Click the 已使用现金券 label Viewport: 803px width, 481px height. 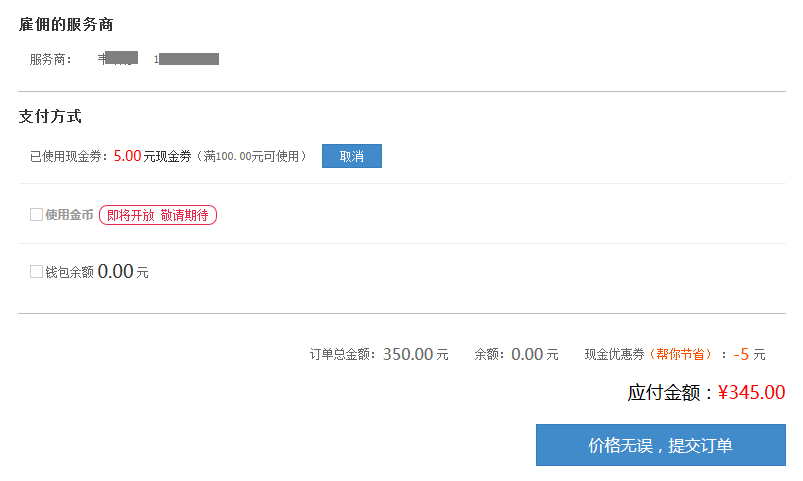click(x=70, y=156)
